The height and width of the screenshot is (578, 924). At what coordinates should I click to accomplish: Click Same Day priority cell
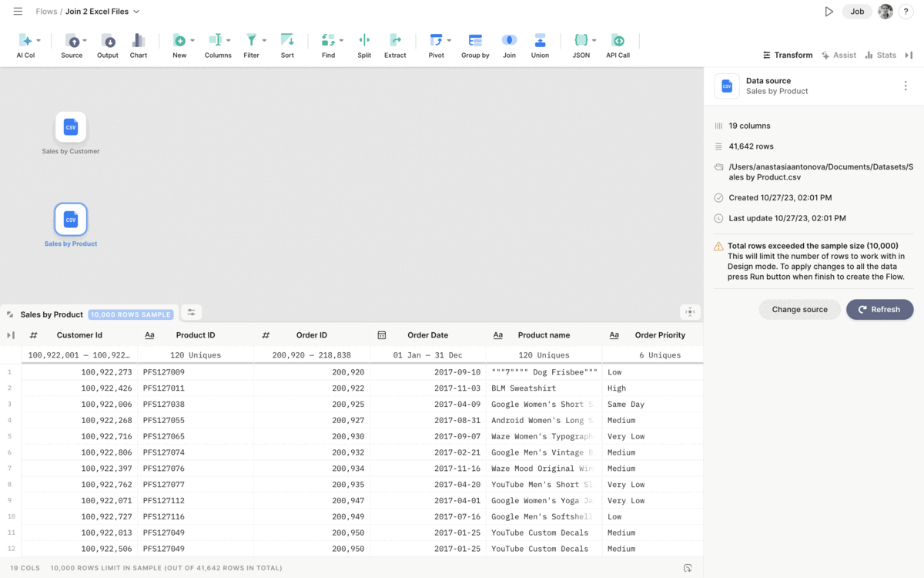click(x=652, y=405)
